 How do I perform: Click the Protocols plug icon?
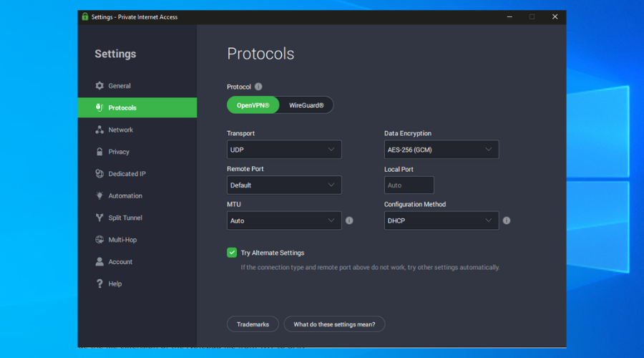click(x=99, y=107)
